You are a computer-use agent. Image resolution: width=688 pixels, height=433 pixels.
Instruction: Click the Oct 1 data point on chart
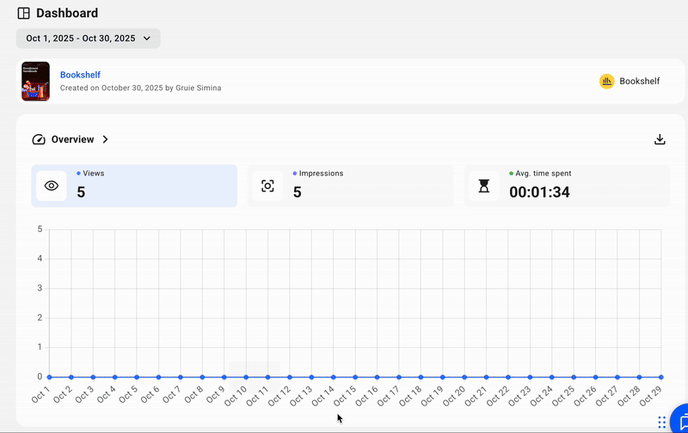pos(49,377)
